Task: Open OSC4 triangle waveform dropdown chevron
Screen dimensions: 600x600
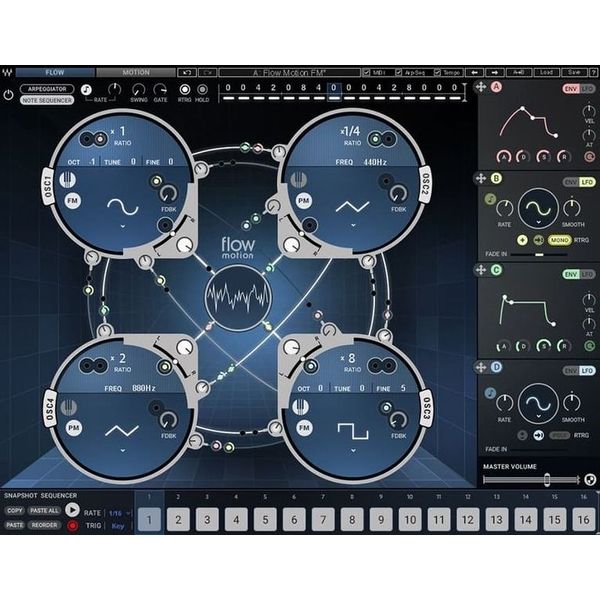Action: [123, 450]
